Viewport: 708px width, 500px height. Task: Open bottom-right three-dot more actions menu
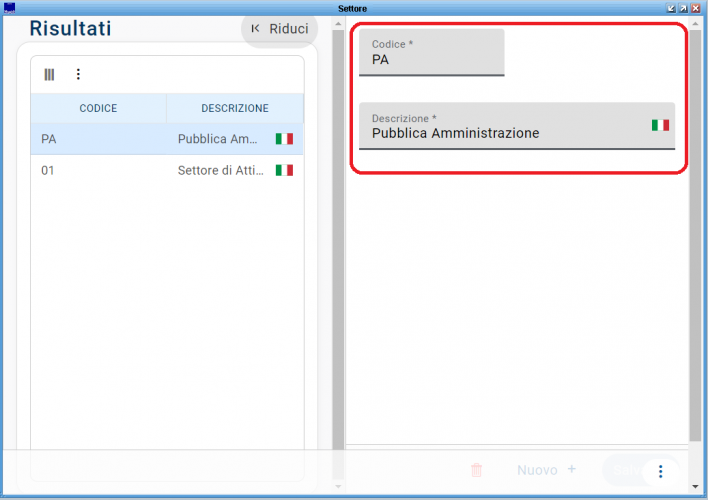tap(661, 472)
